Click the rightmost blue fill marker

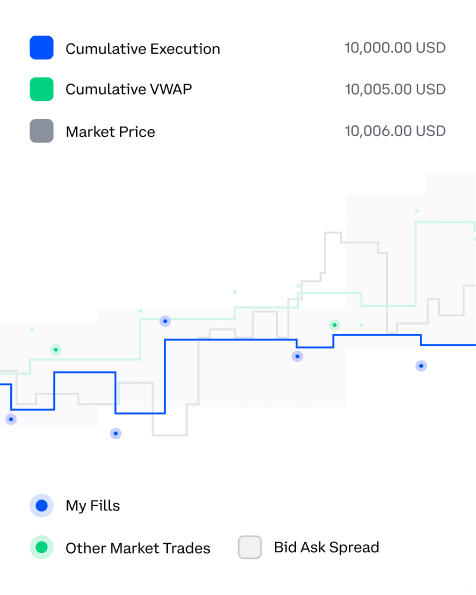(x=421, y=366)
